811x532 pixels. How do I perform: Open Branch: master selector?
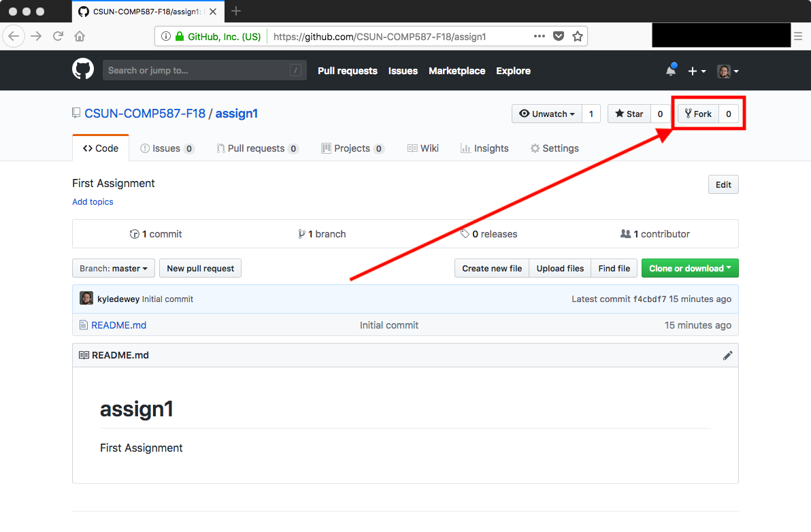113,268
